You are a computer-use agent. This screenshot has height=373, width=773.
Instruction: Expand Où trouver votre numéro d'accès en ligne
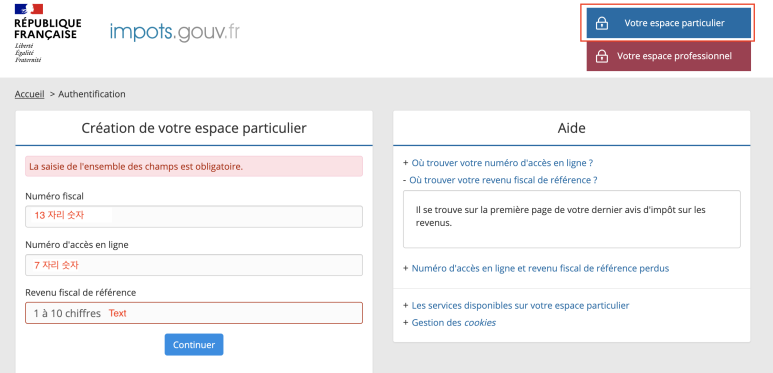[x=502, y=163]
